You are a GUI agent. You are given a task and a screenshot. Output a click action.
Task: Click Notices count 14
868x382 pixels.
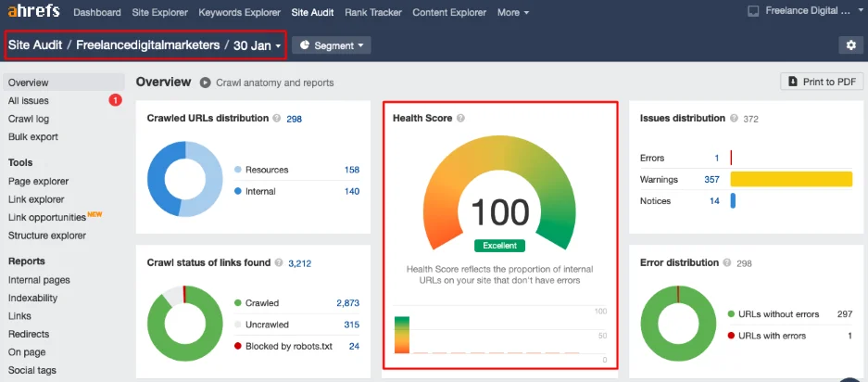(714, 201)
